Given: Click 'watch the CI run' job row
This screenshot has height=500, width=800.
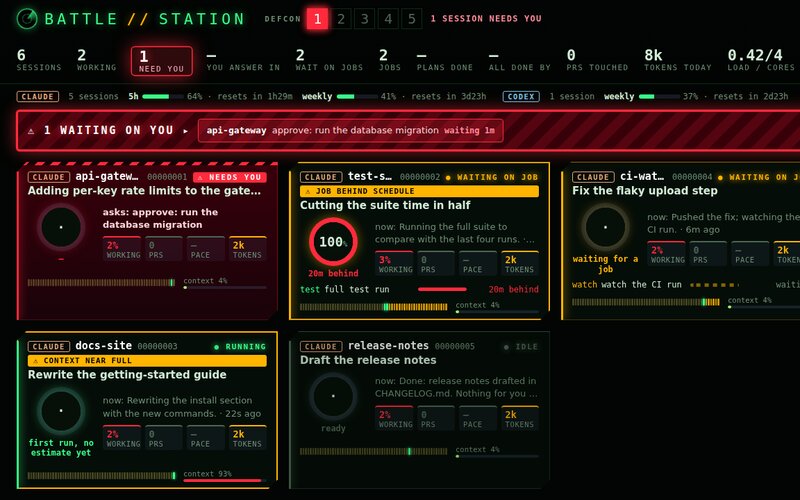Looking at the screenshot, I should (x=686, y=285).
